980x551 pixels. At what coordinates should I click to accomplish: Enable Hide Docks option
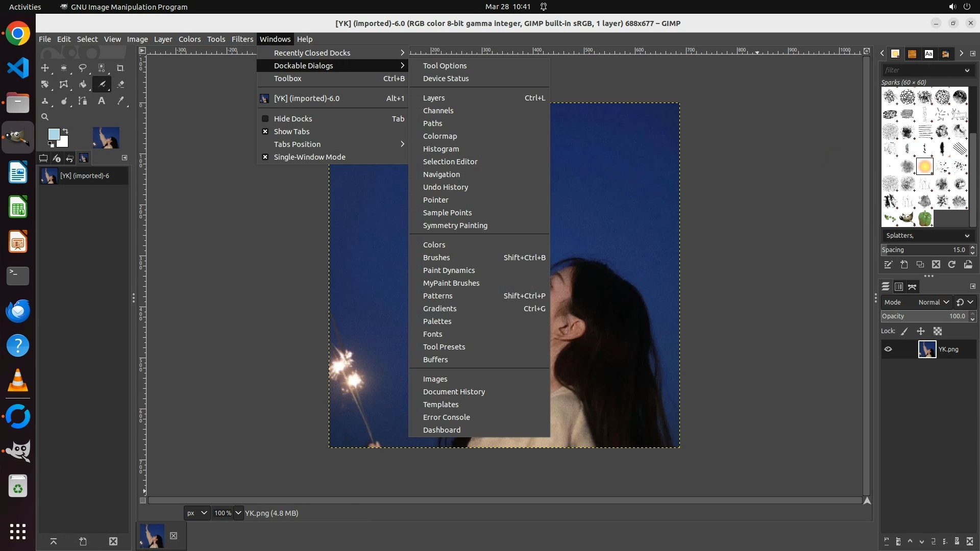coord(292,119)
